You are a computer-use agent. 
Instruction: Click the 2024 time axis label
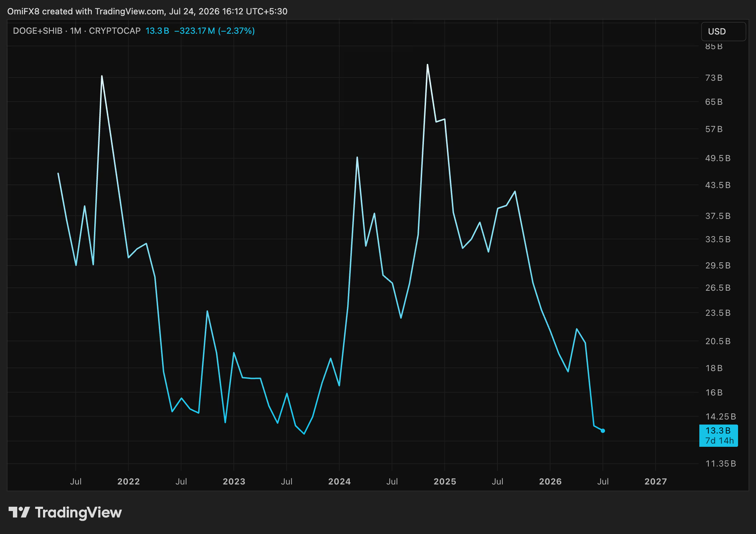339,482
